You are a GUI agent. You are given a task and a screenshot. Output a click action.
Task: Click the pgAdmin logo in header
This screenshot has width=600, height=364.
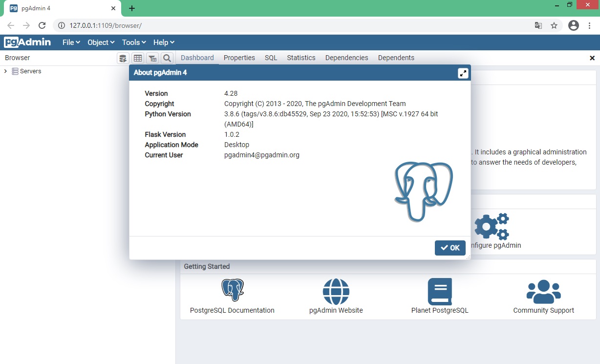(27, 42)
